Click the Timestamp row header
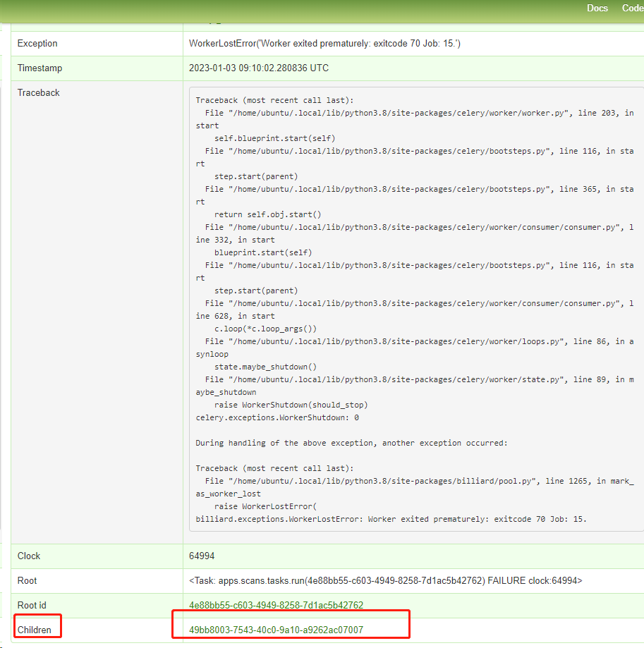The height and width of the screenshot is (648, 644). 39,68
